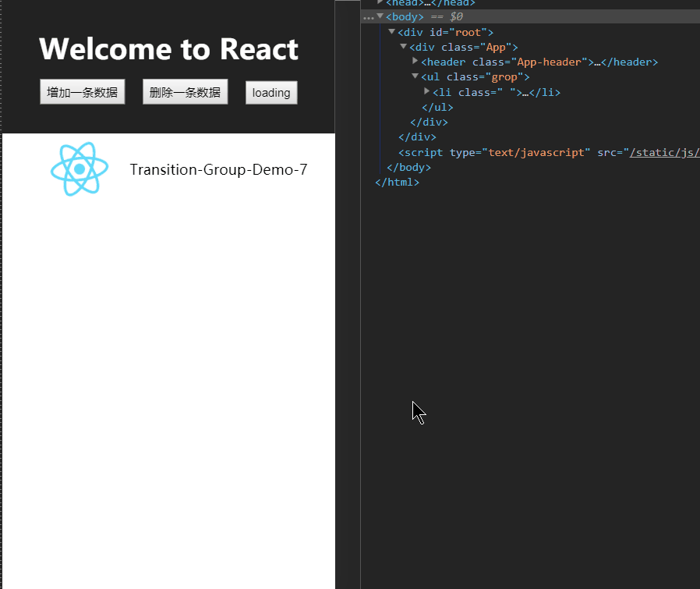The width and height of the screenshot is (700, 589).
Task: Select the "App-header" class attribute value
Action: [549, 62]
